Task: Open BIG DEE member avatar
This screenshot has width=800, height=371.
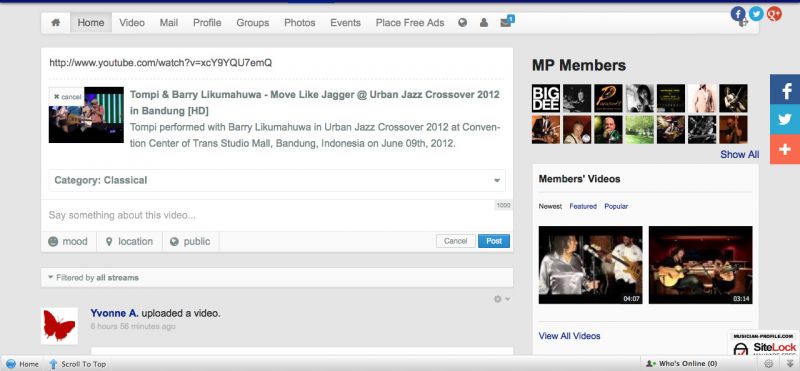Action: click(545, 98)
